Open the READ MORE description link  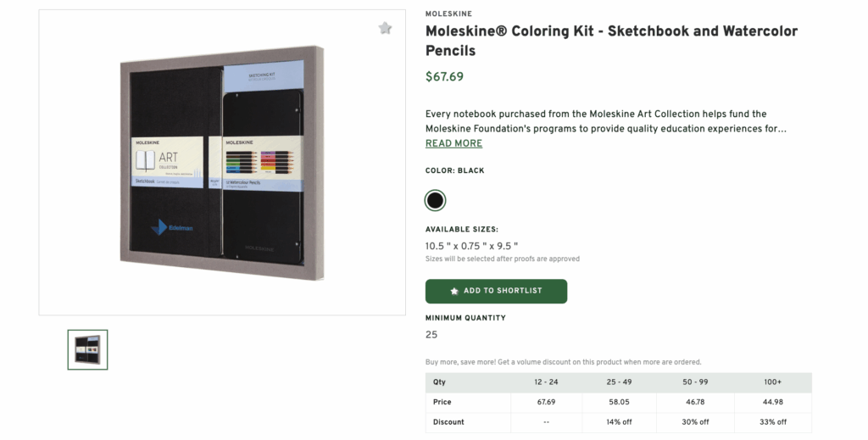point(453,144)
